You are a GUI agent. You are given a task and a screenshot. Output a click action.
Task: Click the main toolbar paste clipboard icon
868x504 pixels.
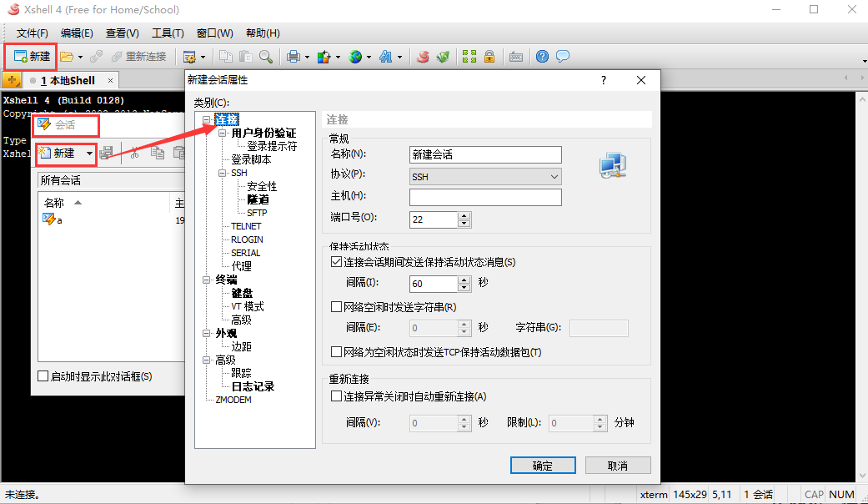click(246, 57)
